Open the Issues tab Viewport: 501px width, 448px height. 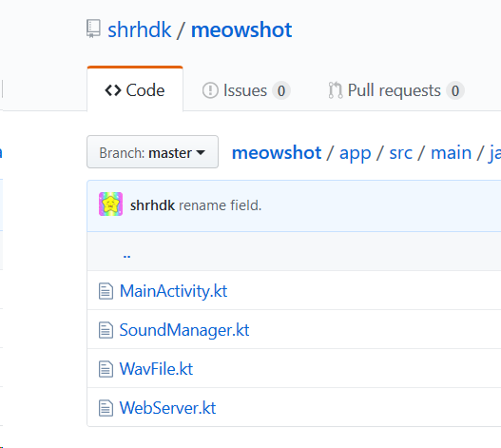tap(246, 90)
